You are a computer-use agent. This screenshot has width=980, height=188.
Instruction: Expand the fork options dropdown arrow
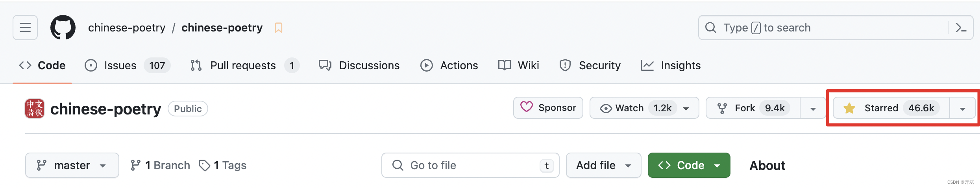click(x=813, y=109)
